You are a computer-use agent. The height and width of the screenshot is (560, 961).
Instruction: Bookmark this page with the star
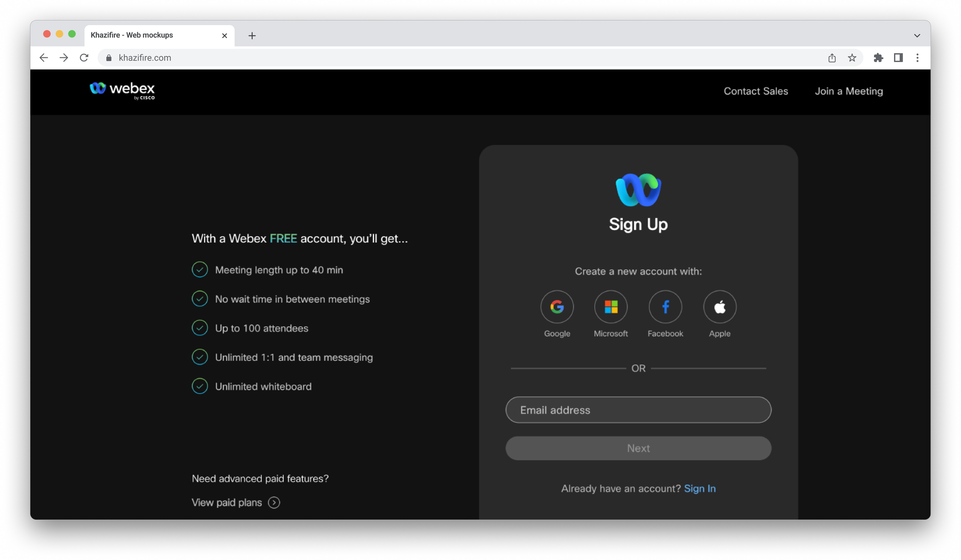point(852,58)
